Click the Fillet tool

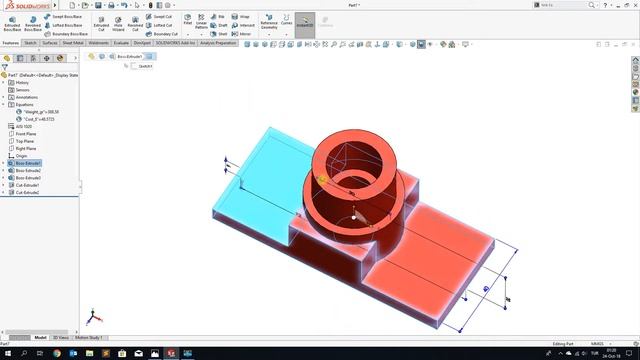[x=188, y=20]
